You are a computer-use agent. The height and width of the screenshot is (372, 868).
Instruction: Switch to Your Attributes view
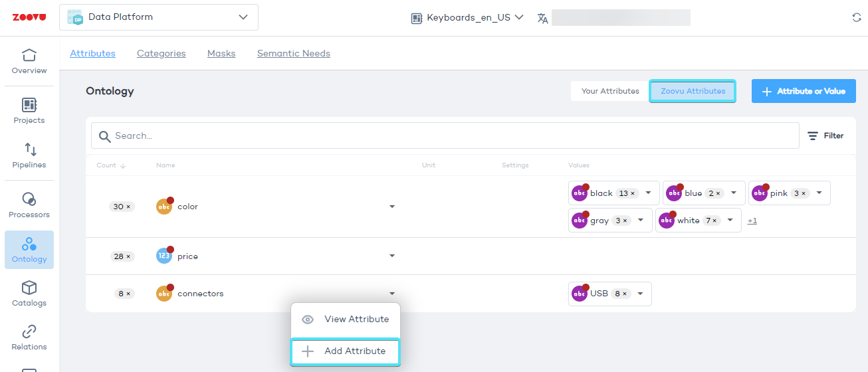(x=610, y=91)
